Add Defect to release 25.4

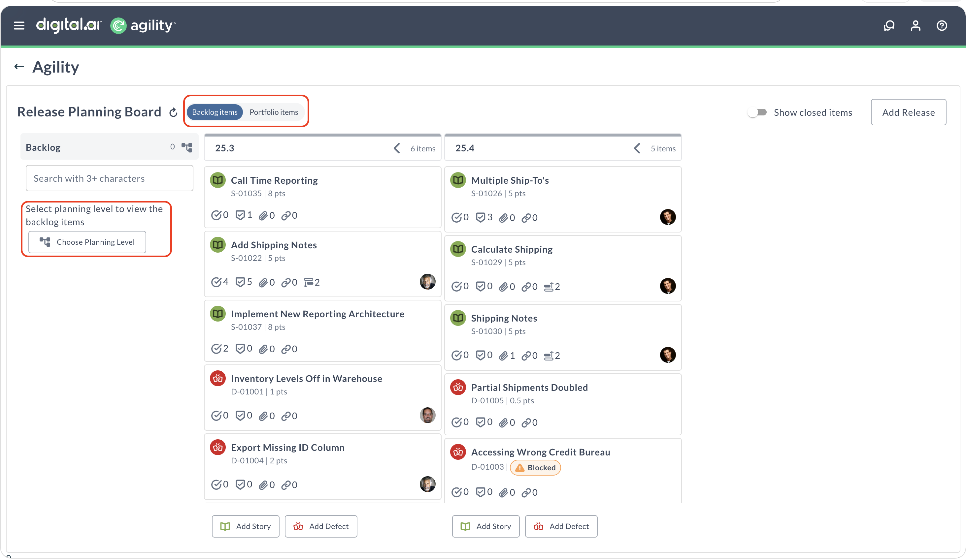[x=561, y=526]
